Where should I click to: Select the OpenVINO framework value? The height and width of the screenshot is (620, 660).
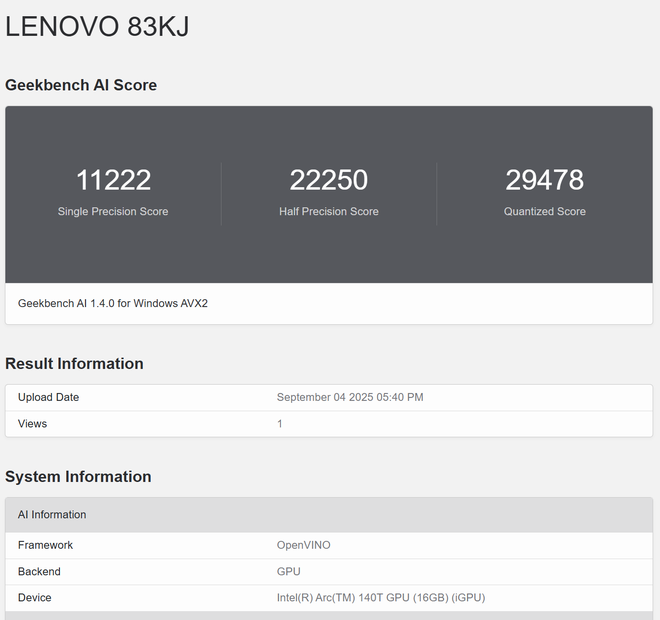click(303, 545)
